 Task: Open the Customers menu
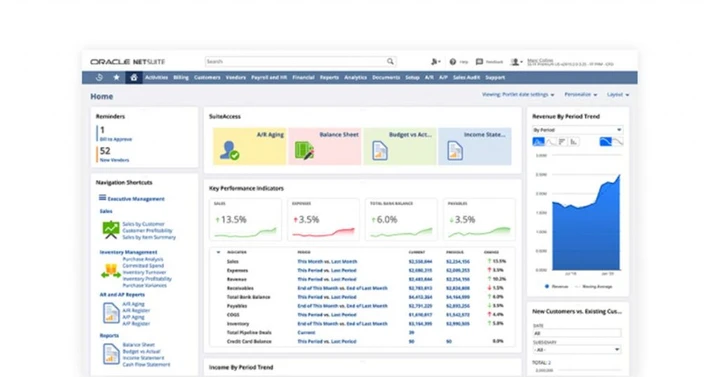207,78
